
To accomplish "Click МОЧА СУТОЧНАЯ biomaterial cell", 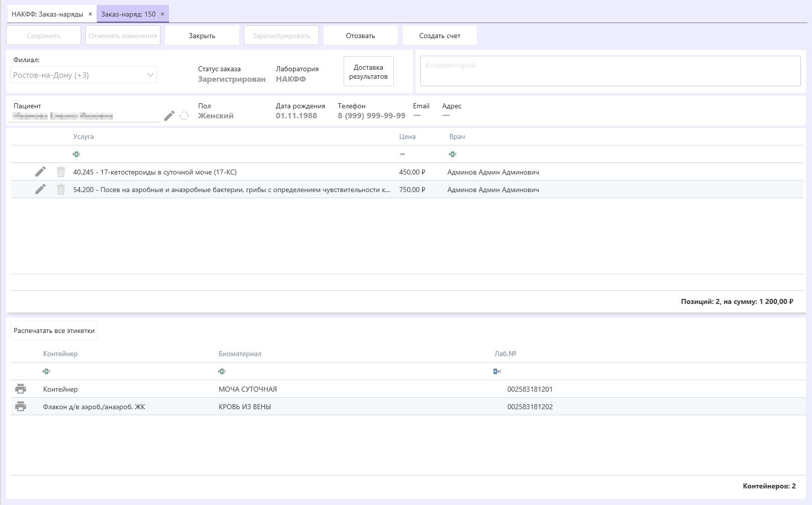I will tap(248, 389).
